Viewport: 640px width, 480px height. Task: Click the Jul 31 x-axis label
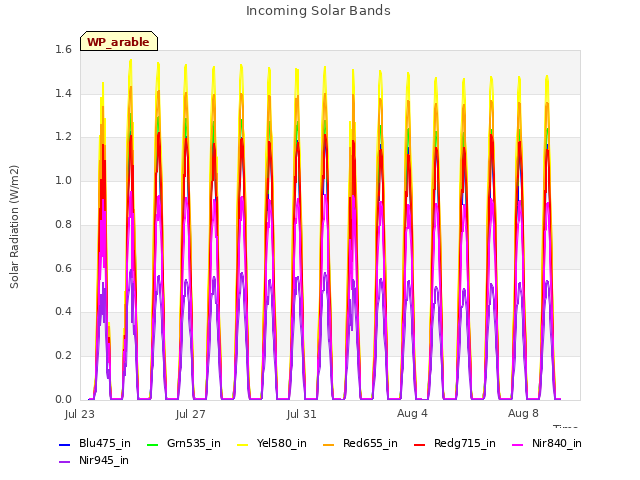(302, 414)
